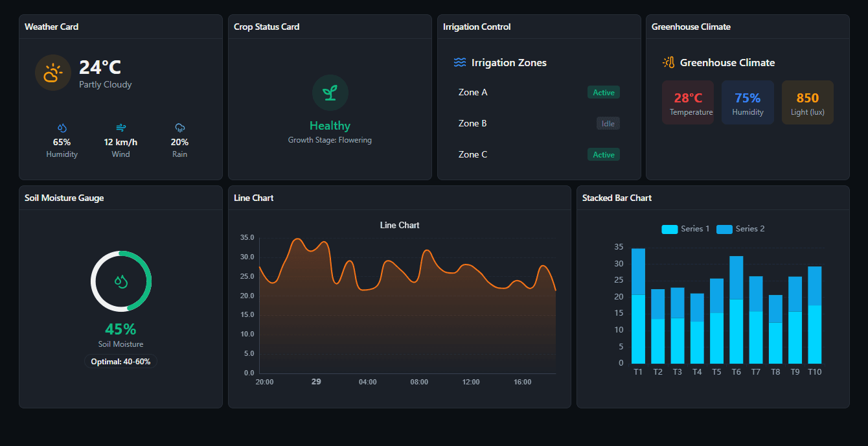Viewport: 868px width, 446px height.
Task: Click the healthy plant icon
Action: 330,92
